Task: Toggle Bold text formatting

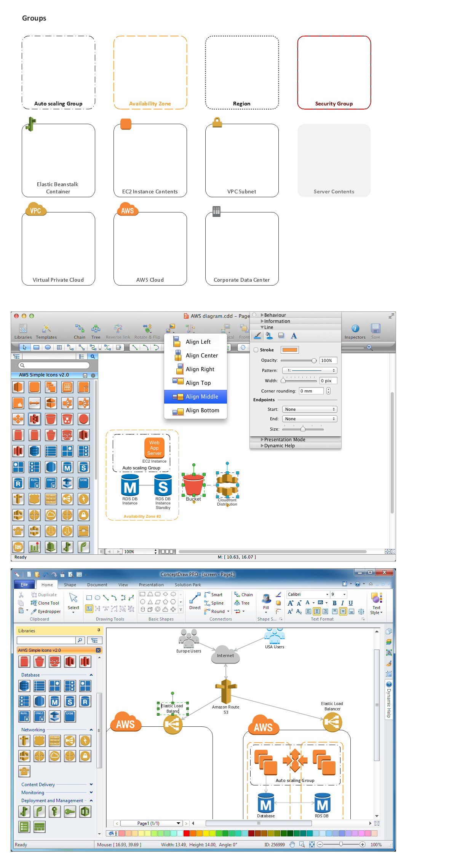Action: [x=334, y=603]
